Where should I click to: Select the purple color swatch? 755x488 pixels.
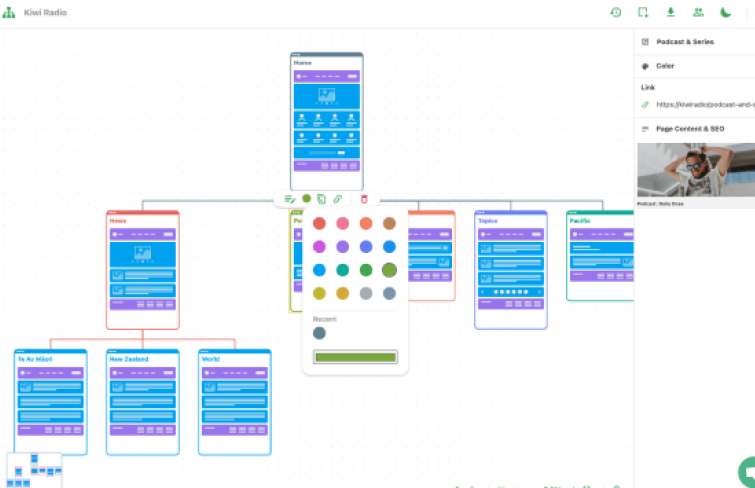click(342, 247)
